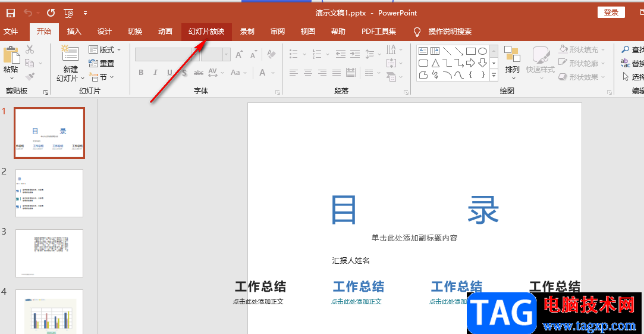Toggle Italic formatting
The image size is (644, 334).
point(155,73)
